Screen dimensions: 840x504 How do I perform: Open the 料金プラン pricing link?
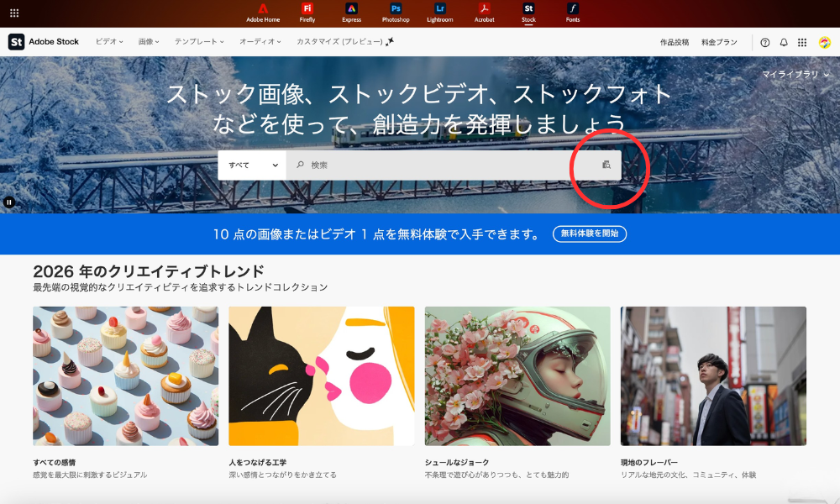[x=721, y=41]
